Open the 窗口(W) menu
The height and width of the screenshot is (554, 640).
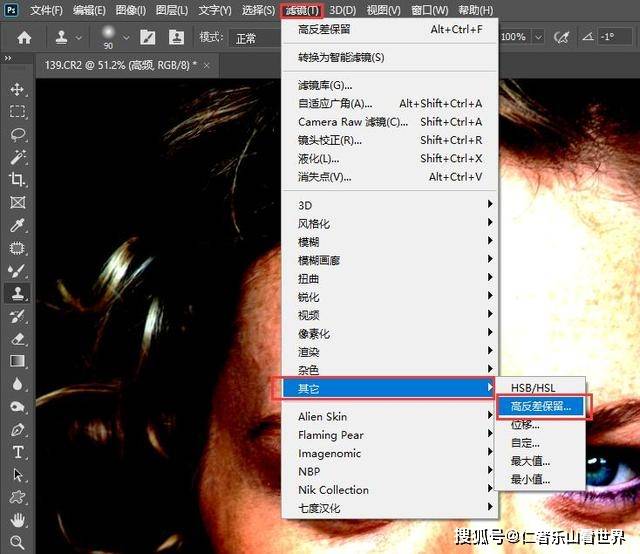click(x=430, y=10)
